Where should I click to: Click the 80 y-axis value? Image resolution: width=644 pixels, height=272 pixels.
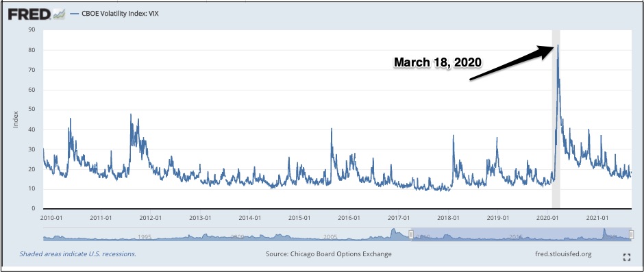[x=32, y=50]
